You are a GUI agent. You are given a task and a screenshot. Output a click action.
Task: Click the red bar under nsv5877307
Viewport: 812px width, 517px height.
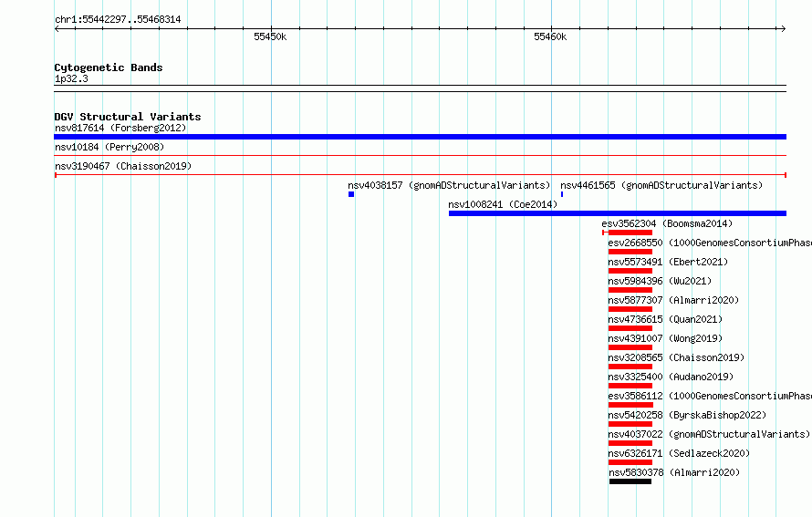coord(630,309)
